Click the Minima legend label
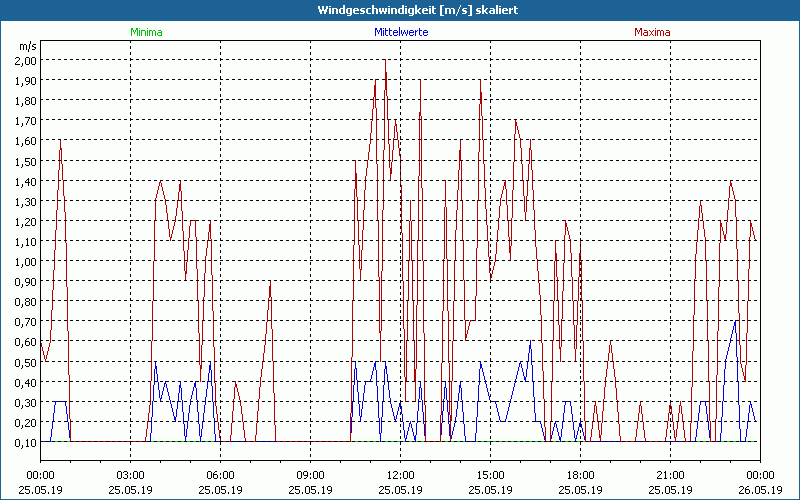The height and width of the screenshot is (500, 800). pos(145,32)
